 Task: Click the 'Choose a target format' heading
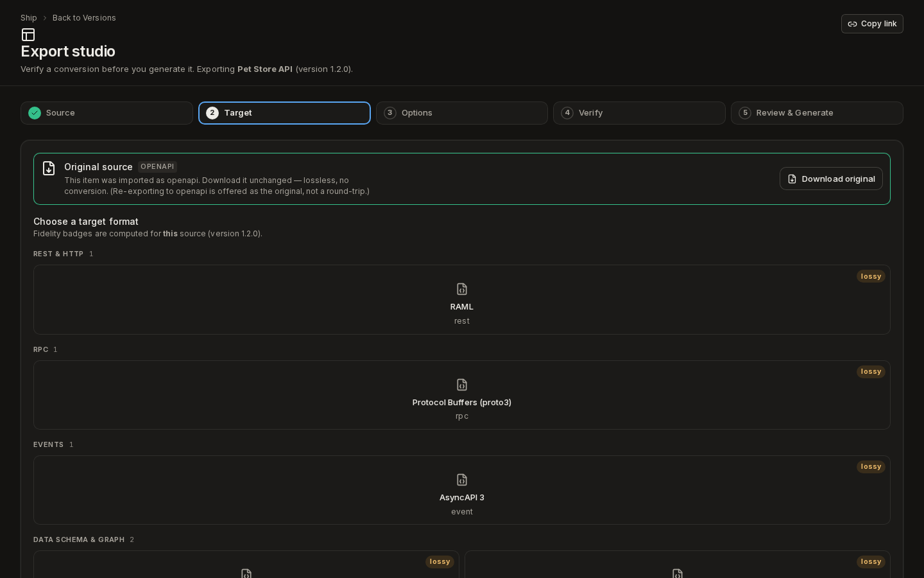pos(86,222)
